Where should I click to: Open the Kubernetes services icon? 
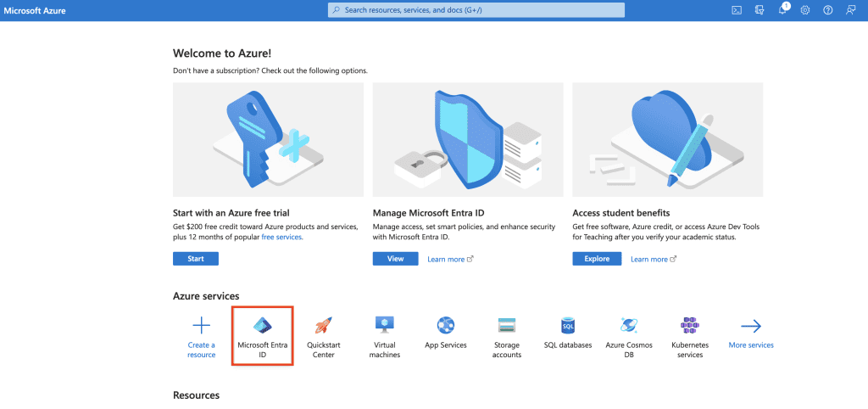pos(690,325)
